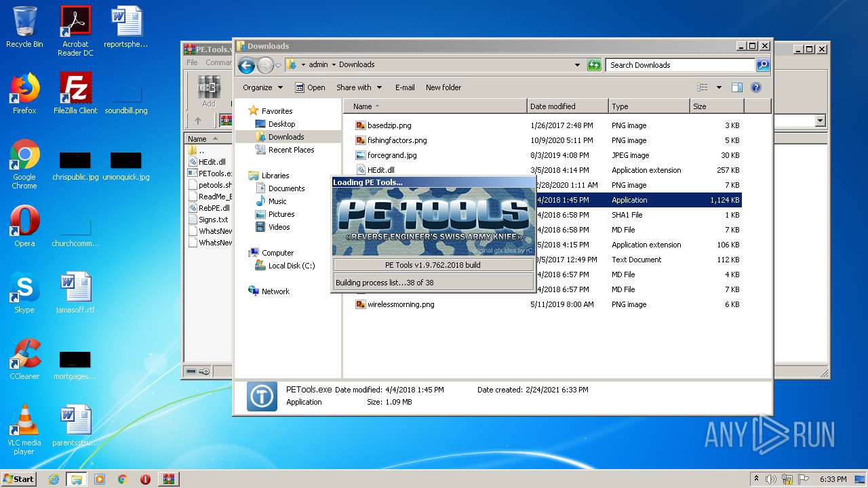This screenshot has height=488, width=868.
Task: Click the admin breadcrumb arrow in address bar
Action: 334,65
